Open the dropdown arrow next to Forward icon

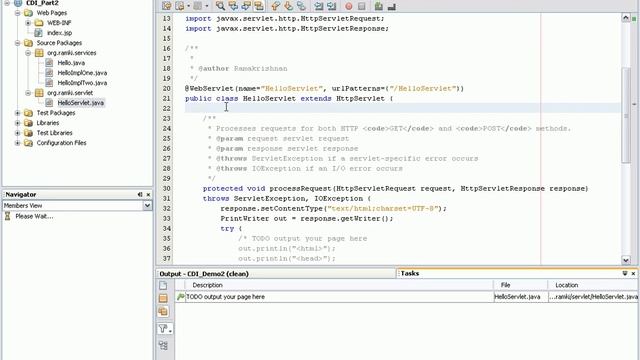(207, 6)
